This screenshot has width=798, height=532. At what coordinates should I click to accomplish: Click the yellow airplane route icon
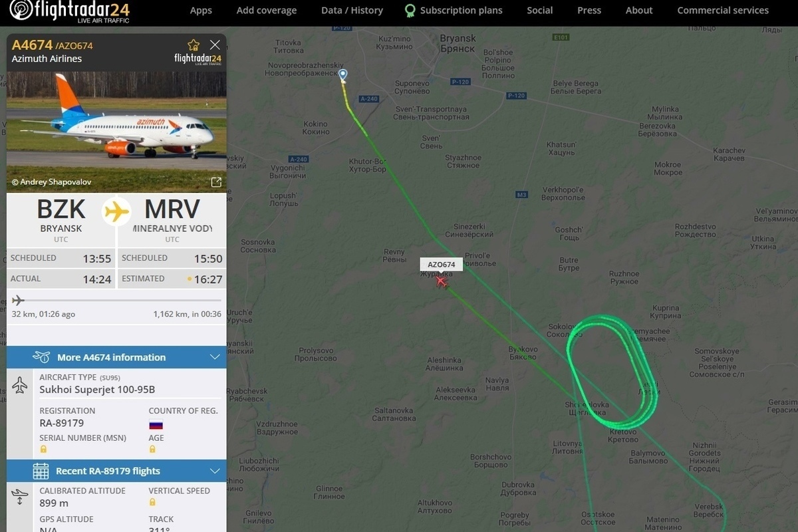[x=116, y=211]
